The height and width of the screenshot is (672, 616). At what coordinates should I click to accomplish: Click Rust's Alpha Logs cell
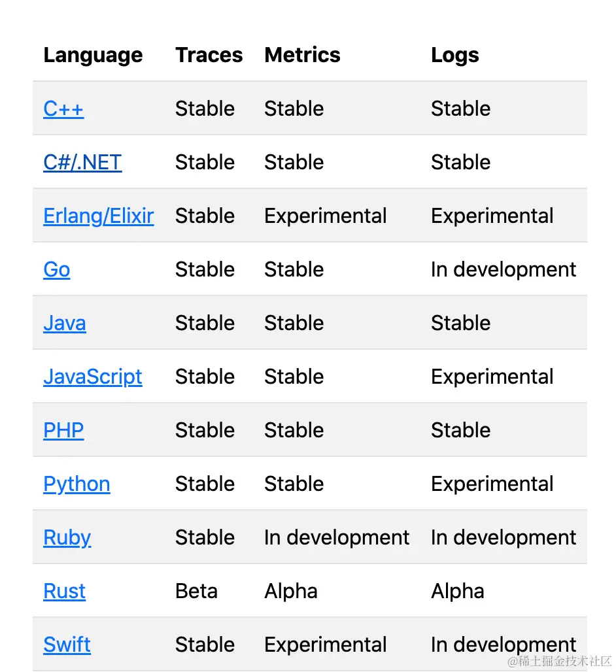(x=457, y=591)
